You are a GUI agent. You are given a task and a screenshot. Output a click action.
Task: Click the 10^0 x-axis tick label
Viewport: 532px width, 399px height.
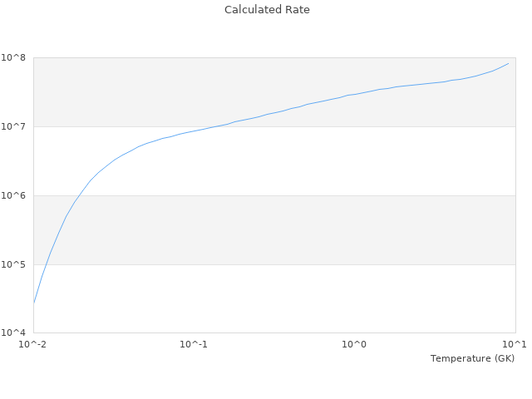(x=355, y=344)
